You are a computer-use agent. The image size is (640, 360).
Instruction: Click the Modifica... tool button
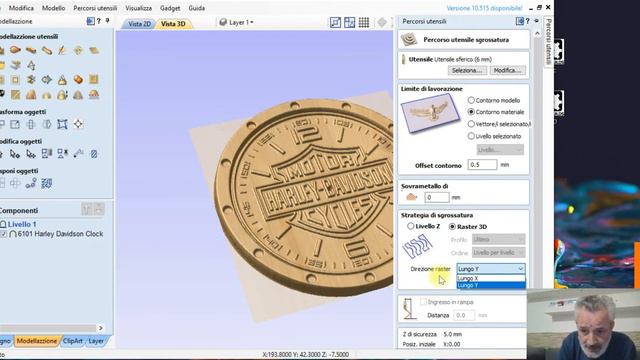(507, 70)
